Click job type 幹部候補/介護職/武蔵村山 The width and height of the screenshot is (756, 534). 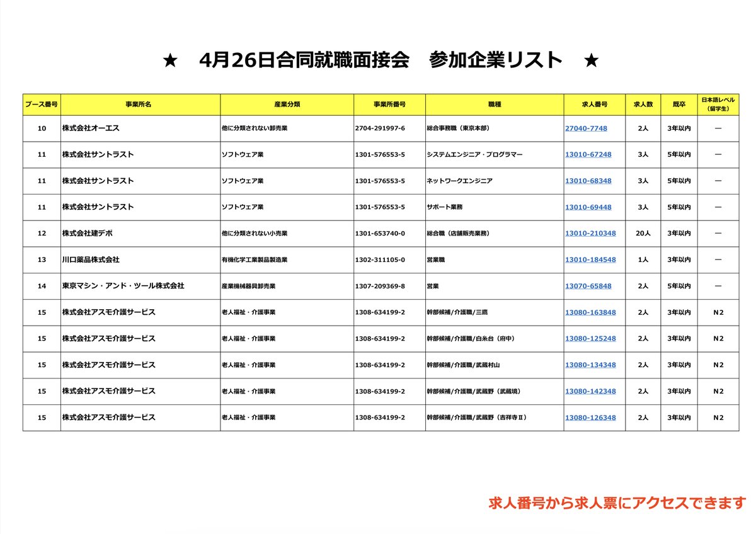[463, 365]
